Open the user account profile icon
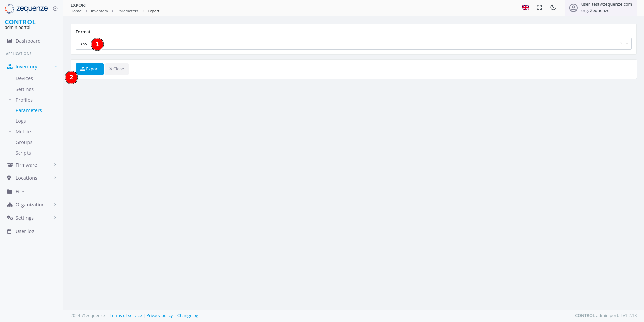 click(573, 8)
